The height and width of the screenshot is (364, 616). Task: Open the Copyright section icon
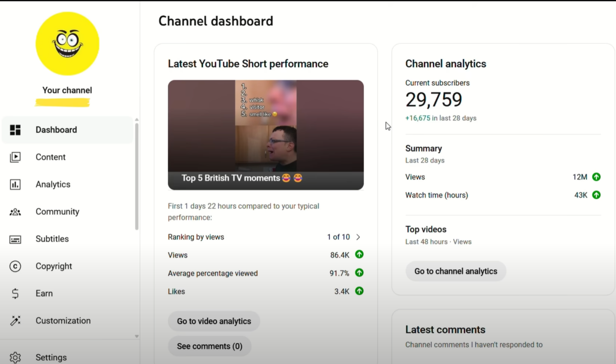15,266
